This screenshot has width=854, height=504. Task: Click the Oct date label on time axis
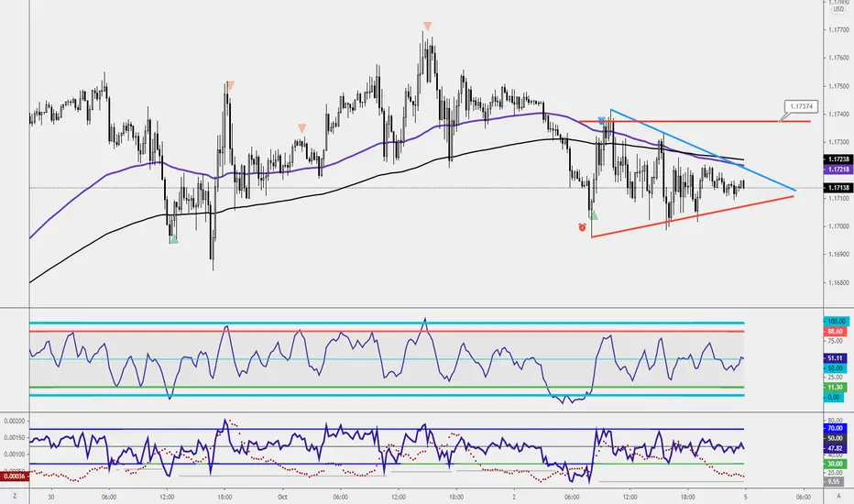click(x=282, y=497)
